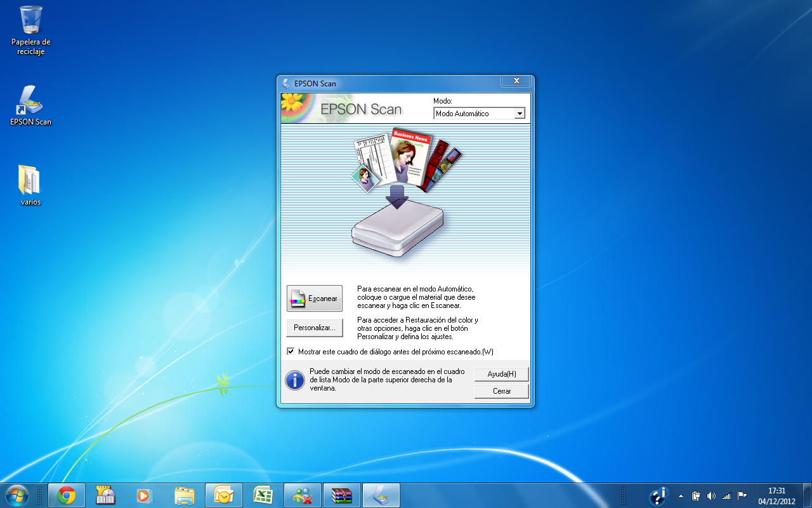
Task: Select the EPSON Scan desktop shortcut
Action: (x=30, y=105)
